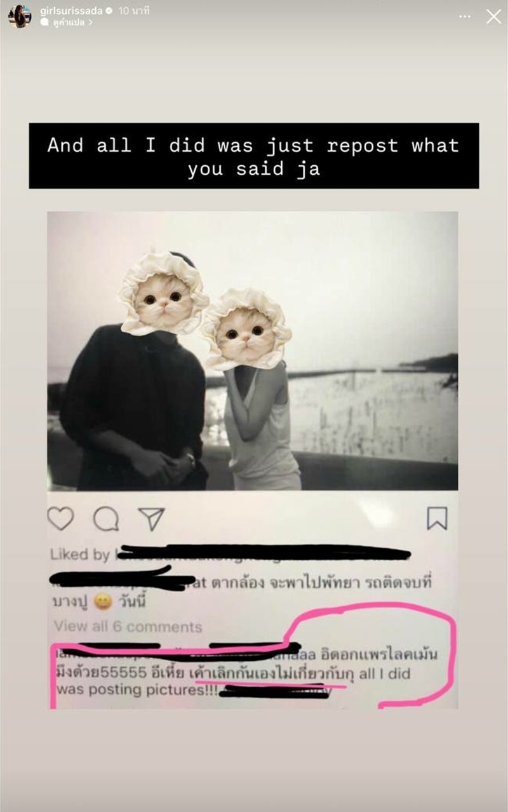
Task: Click the ดูคำแปล translation link
Action: pyautogui.click(x=69, y=22)
